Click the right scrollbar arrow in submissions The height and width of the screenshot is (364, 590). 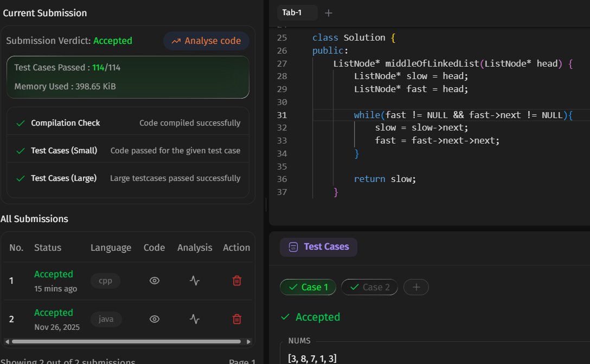(248, 341)
